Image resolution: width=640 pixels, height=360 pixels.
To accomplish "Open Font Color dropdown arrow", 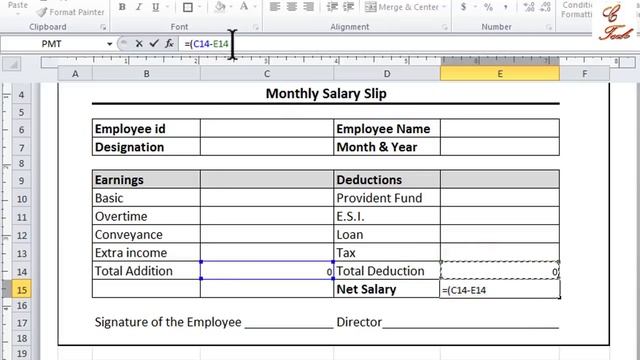I will click(x=255, y=7).
